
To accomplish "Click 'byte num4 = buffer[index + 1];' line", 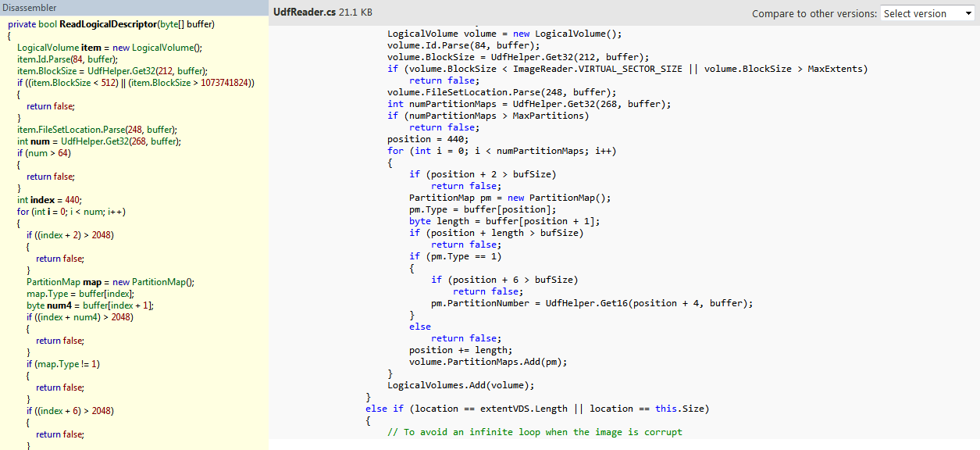I will pos(90,305).
